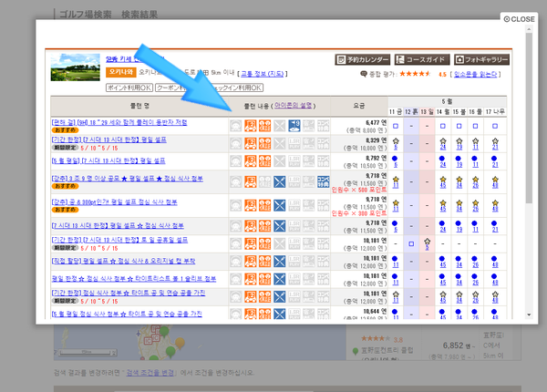Click the blue 9-hole flag icon in the 6,477 yen row
Image resolution: width=547 pixels, height=392 pixels.
[294, 126]
